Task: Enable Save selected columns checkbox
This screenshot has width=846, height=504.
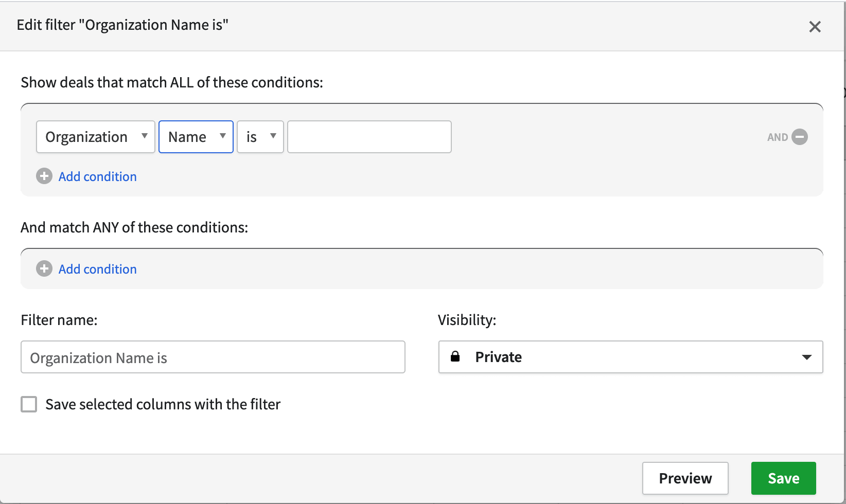Action: tap(29, 404)
